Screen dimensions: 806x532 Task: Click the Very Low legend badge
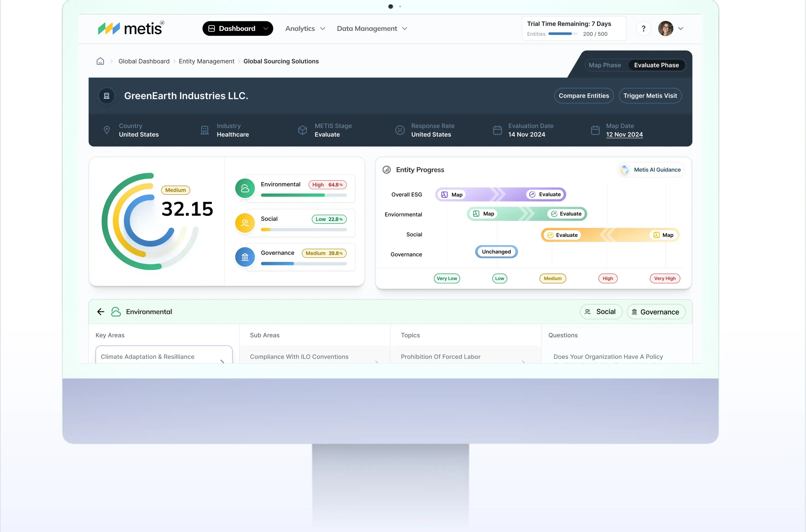tap(447, 278)
